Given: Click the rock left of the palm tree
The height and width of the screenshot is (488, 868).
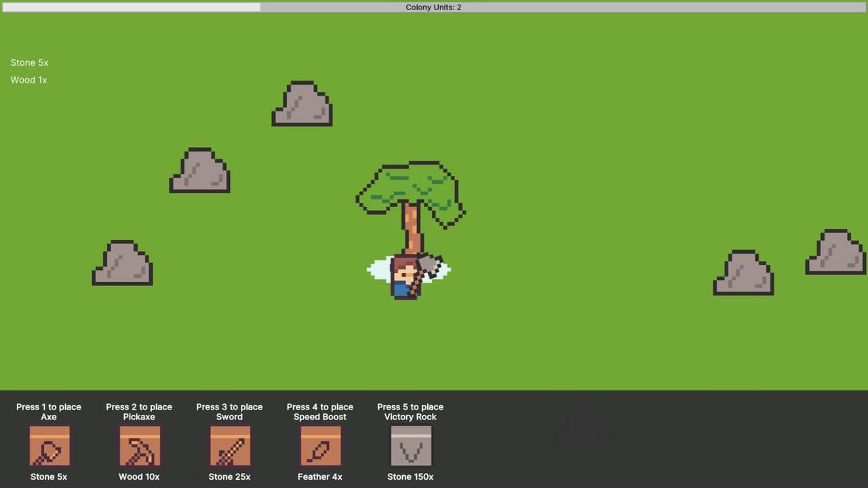Looking at the screenshot, I should coord(200,170).
